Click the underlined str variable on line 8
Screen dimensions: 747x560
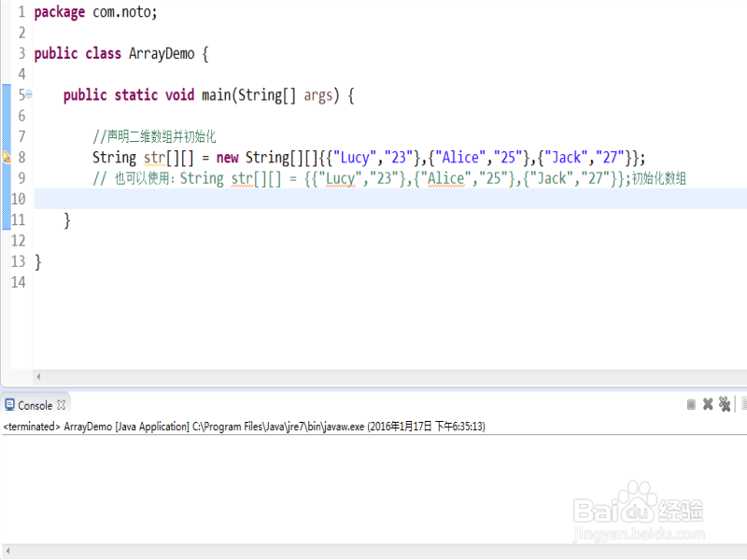coord(154,157)
